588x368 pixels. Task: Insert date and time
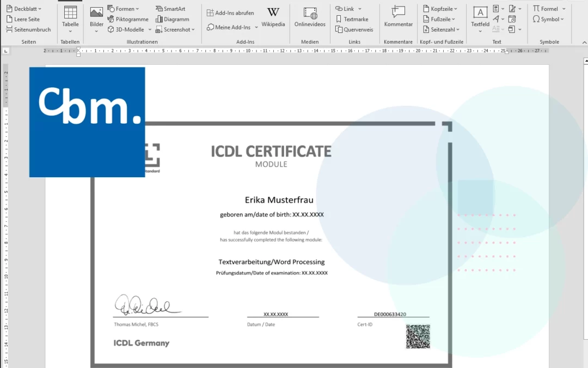point(512,19)
